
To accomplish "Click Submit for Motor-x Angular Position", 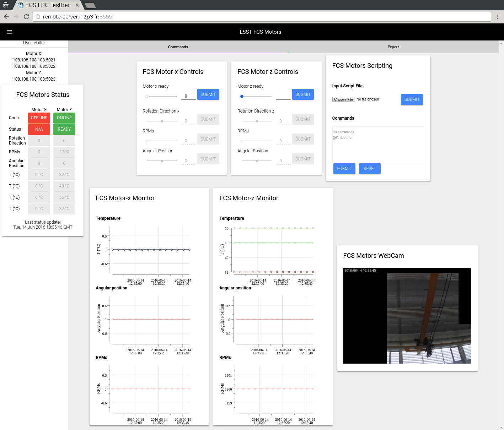I will 208,159.
